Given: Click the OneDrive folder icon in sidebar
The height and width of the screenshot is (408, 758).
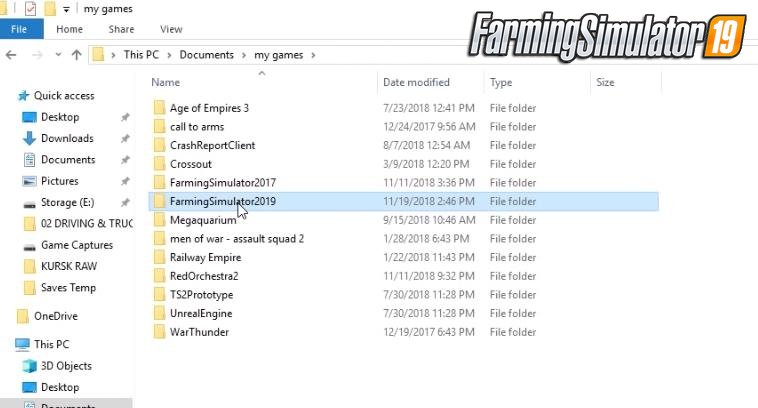Looking at the screenshot, I should [x=22, y=316].
